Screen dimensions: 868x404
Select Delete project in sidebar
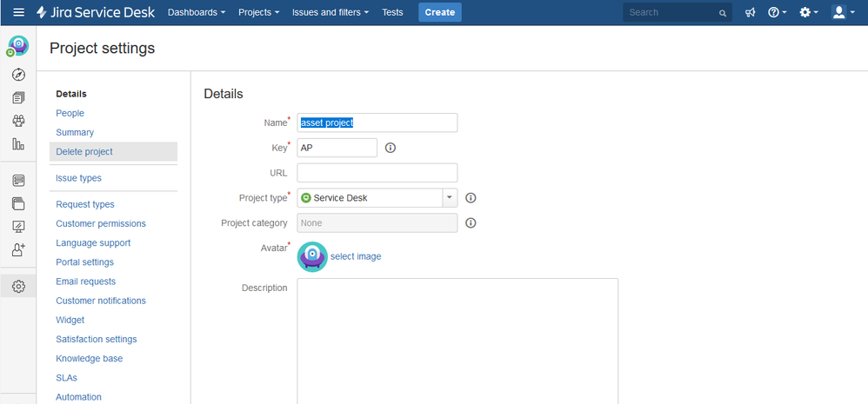pyautogui.click(x=113, y=151)
